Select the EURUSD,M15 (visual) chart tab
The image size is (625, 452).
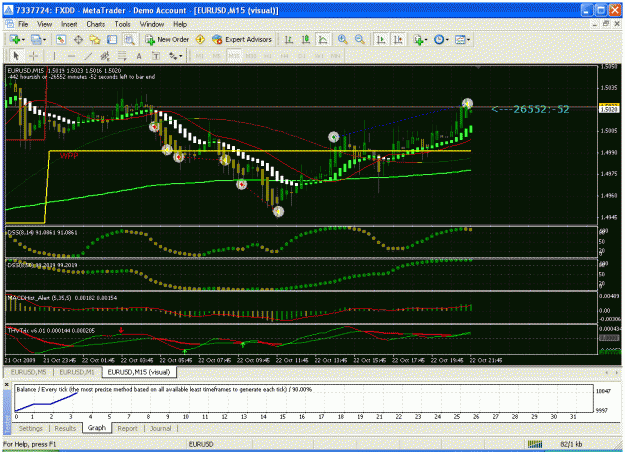coord(139,372)
